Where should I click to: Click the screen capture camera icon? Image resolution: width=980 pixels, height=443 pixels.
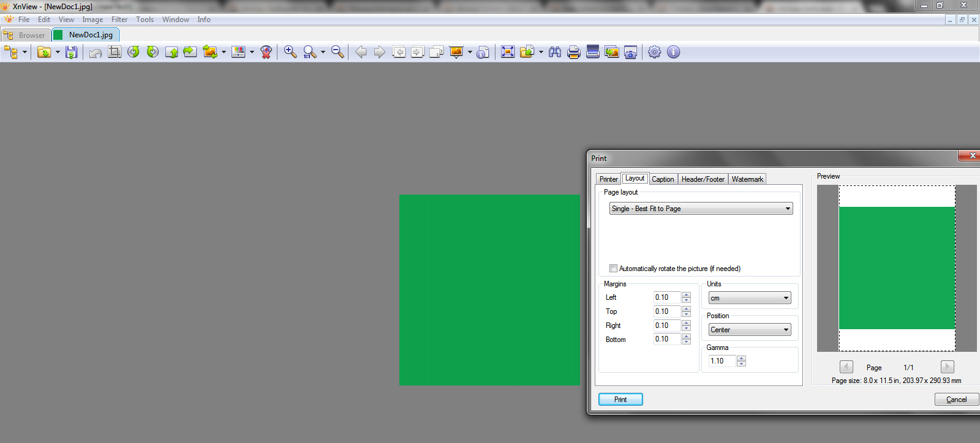[631, 52]
